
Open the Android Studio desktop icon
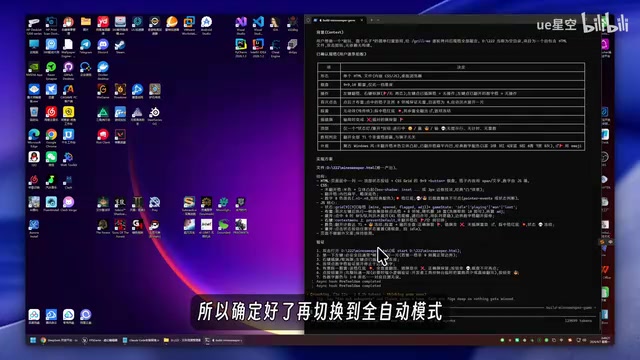tap(206, 25)
